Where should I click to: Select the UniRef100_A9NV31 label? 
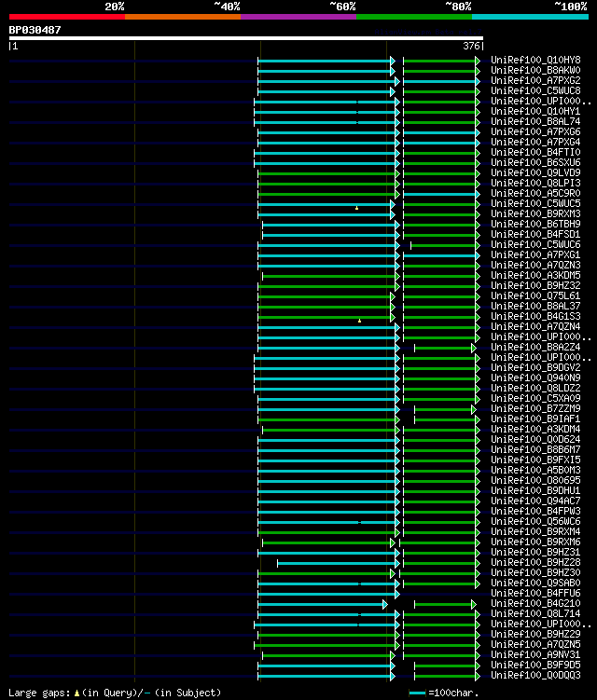tap(535, 655)
